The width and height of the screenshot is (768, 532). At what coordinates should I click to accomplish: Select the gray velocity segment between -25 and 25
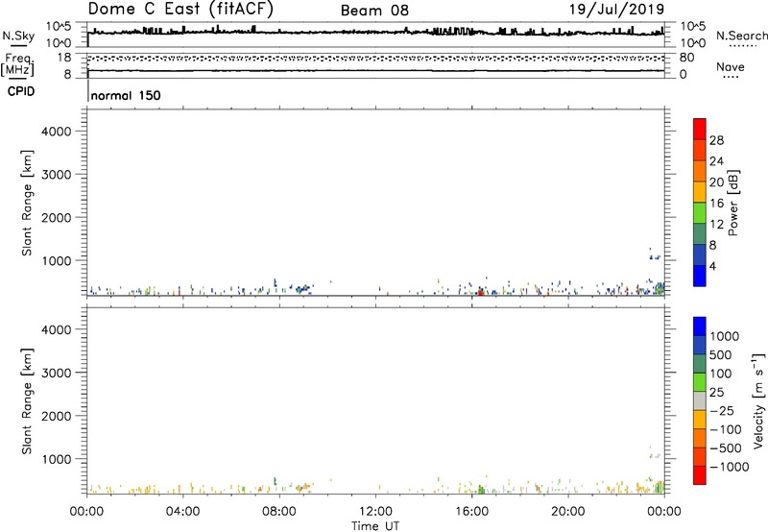[x=700, y=400]
